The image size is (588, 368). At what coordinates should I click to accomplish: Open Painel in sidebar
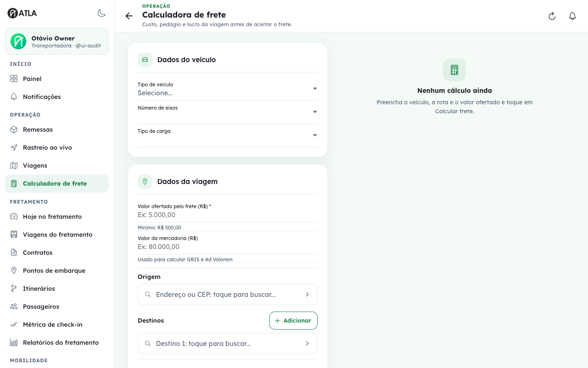(57, 79)
